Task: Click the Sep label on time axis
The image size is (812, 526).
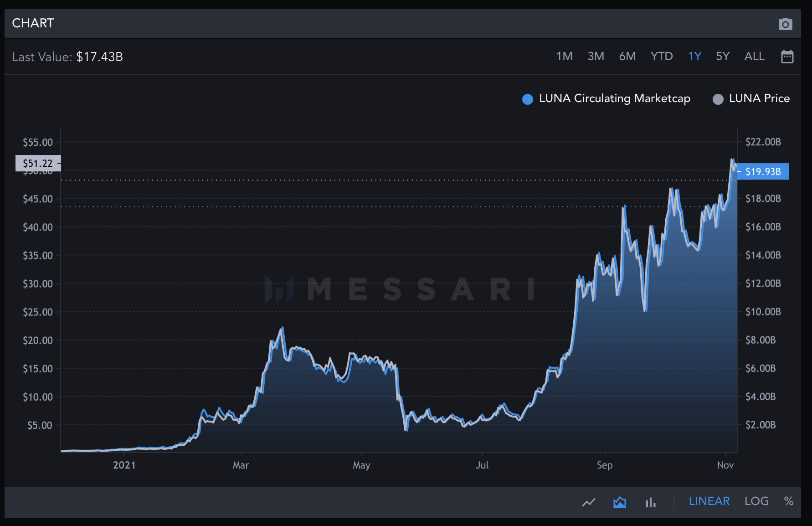Action: pyautogui.click(x=605, y=465)
